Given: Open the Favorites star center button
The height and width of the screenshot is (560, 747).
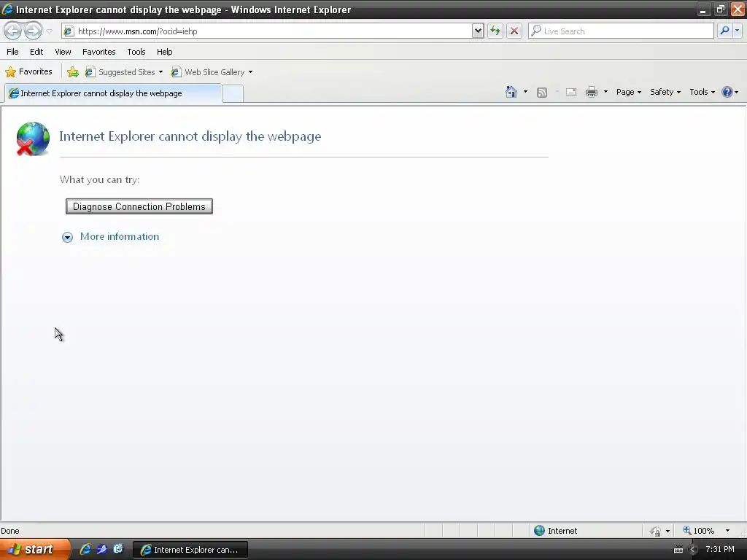Looking at the screenshot, I should point(28,72).
